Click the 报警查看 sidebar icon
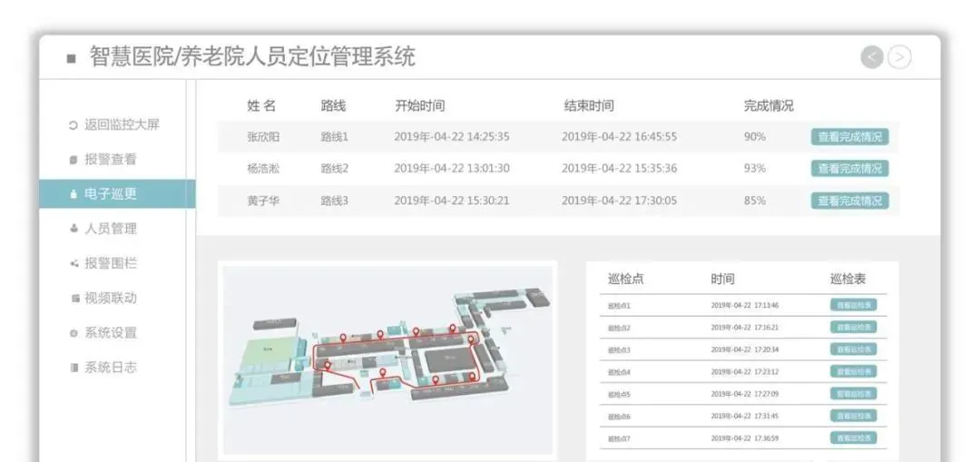 click(73, 160)
